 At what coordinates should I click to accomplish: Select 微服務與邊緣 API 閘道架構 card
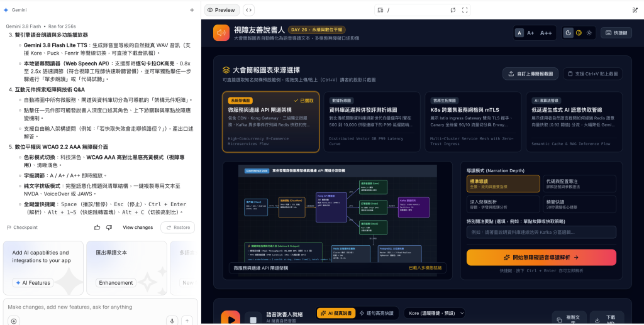click(x=270, y=122)
